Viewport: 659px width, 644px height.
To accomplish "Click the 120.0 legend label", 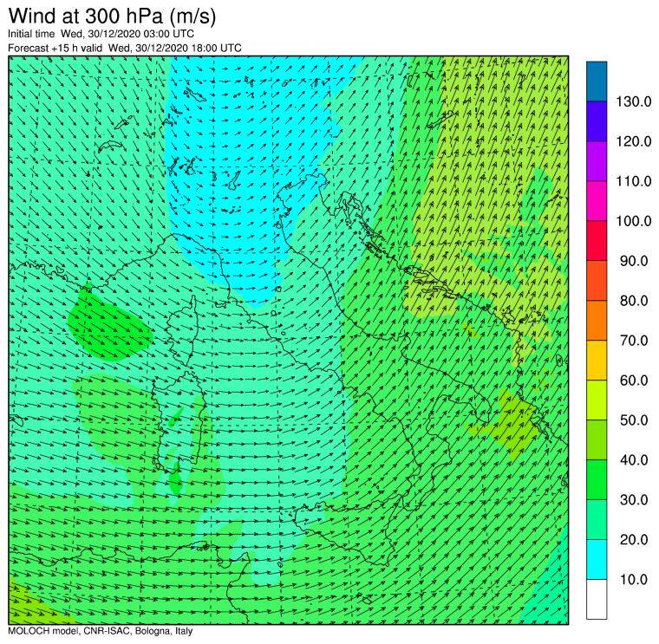I will click(x=633, y=141).
